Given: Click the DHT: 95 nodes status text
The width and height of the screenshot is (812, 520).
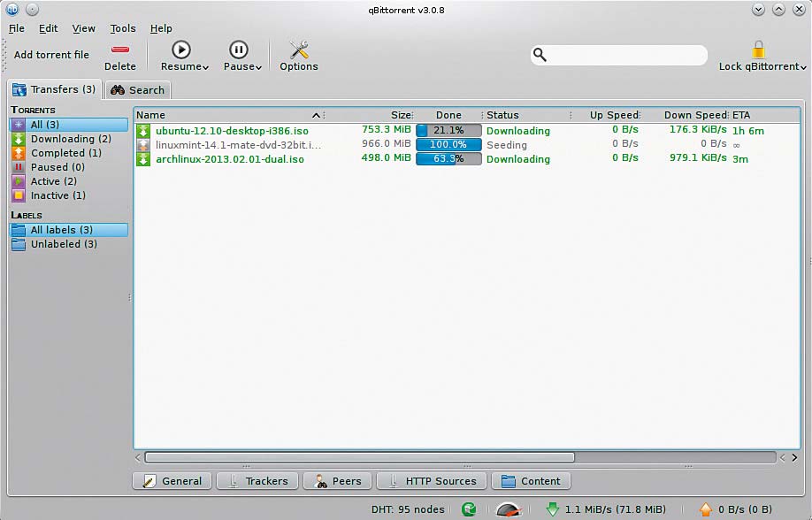Looking at the screenshot, I should pyautogui.click(x=408, y=509).
